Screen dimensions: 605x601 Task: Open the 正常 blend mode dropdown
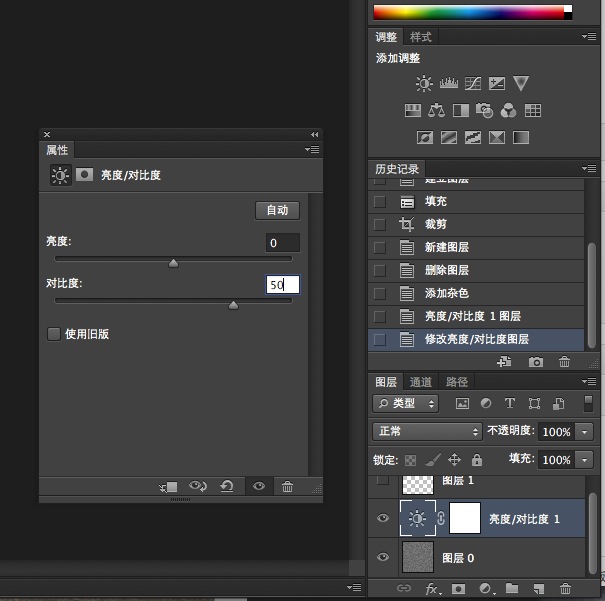pos(426,432)
